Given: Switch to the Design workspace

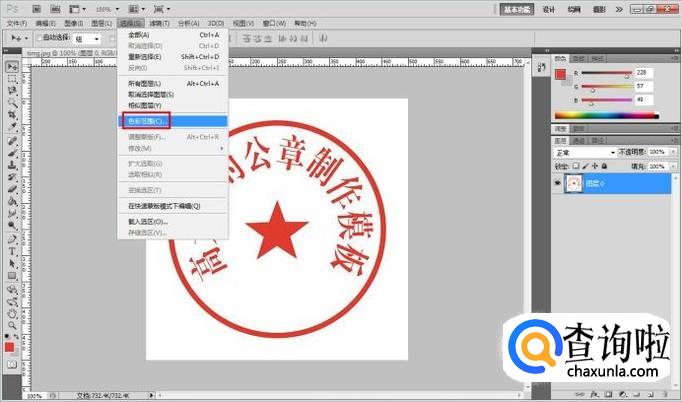Looking at the screenshot, I should tap(549, 9).
